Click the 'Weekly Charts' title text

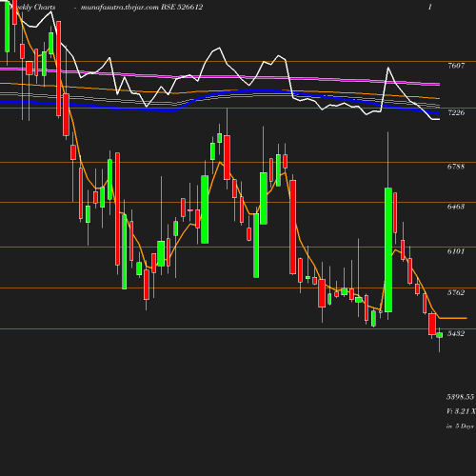point(33,7)
